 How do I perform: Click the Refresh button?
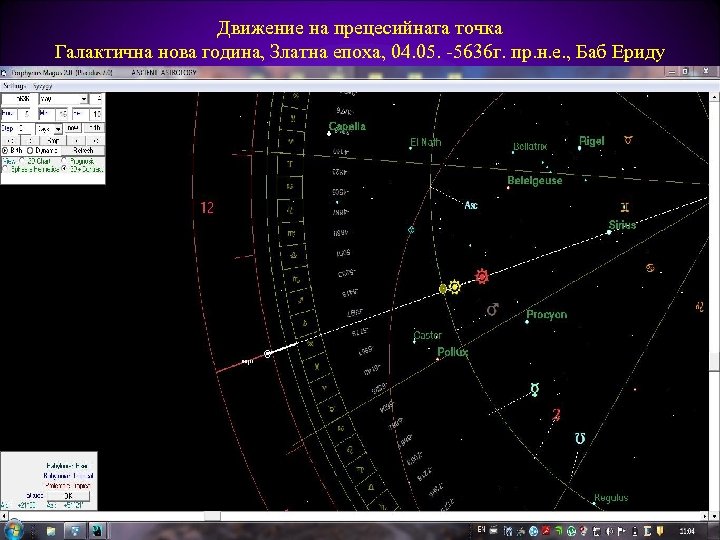coord(83,151)
